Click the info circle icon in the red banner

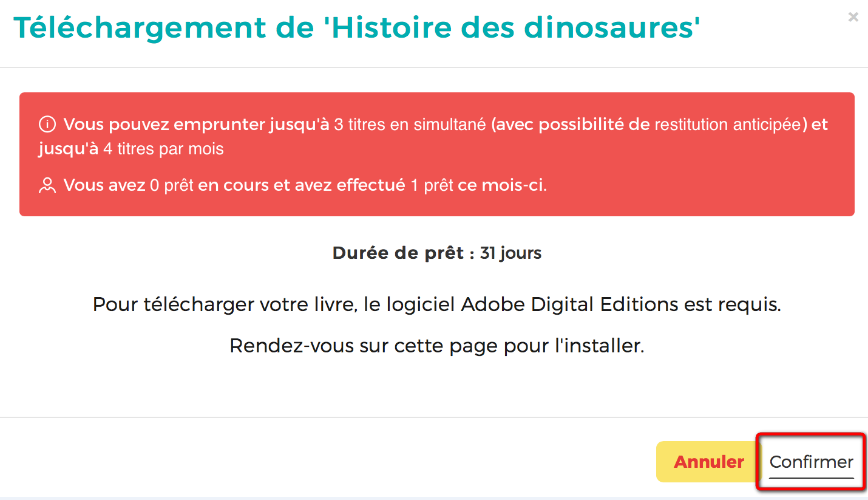[47, 125]
